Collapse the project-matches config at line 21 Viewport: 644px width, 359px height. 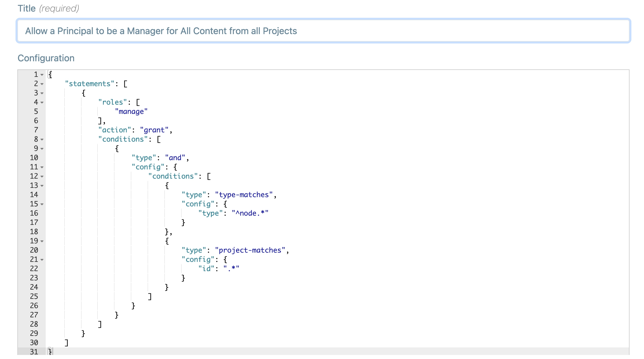pos(42,260)
